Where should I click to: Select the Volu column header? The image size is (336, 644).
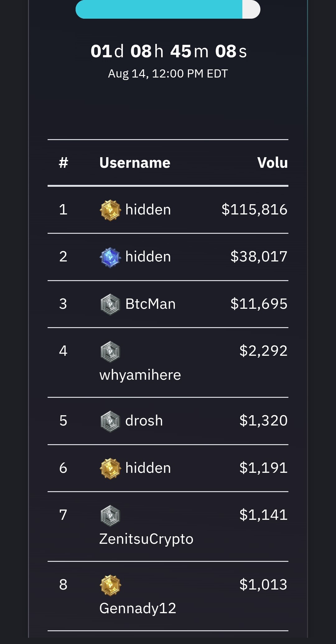coord(273,163)
